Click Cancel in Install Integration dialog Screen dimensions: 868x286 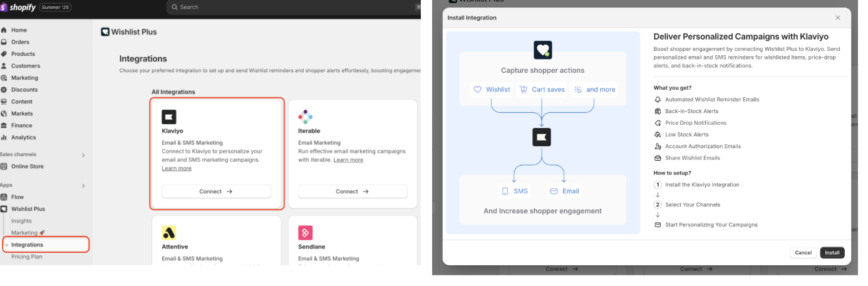coord(803,253)
